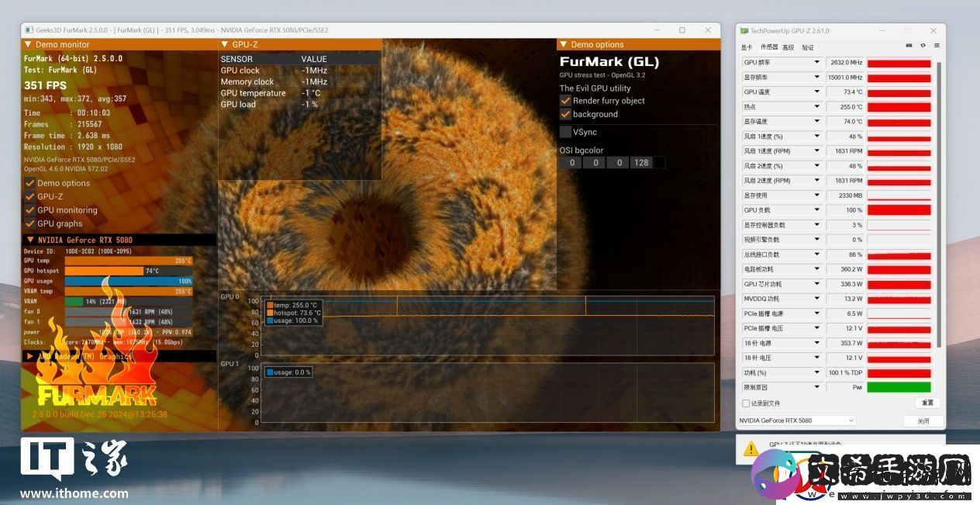
Task: Click the GPU-Z sensor list scrollbar
Action: (937, 205)
